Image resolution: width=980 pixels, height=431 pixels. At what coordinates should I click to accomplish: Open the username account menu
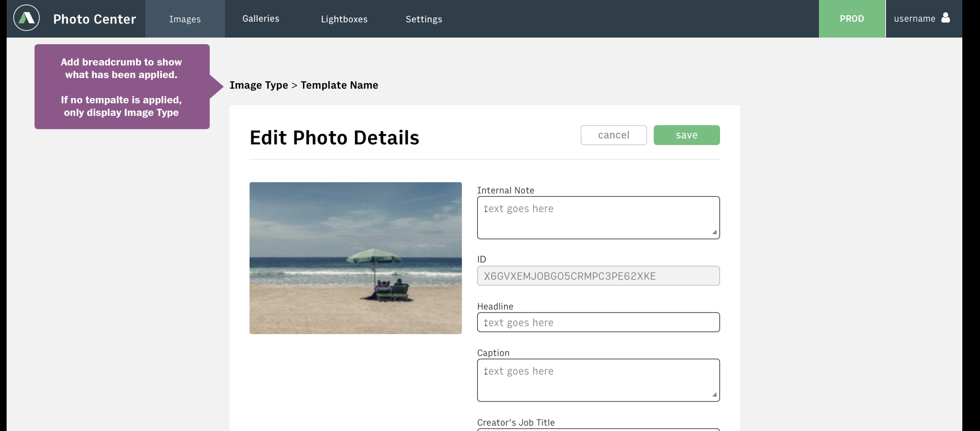pos(921,19)
